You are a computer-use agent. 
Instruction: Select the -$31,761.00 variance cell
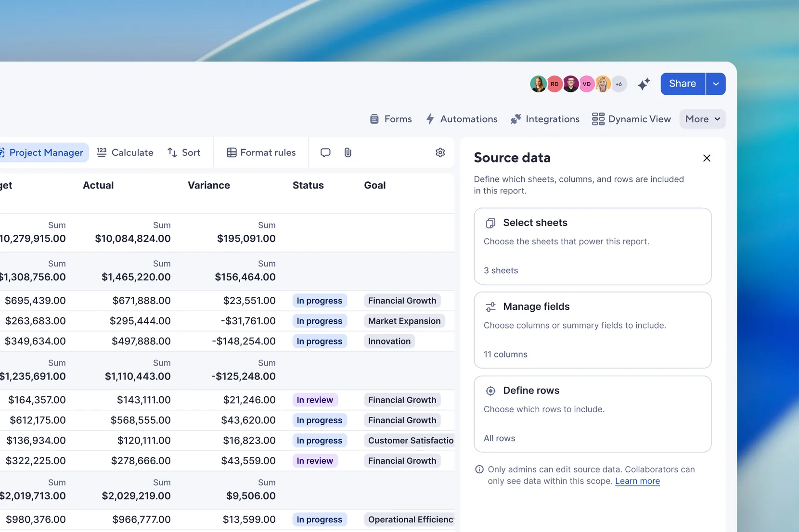pyautogui.click(x=248, y=321)
